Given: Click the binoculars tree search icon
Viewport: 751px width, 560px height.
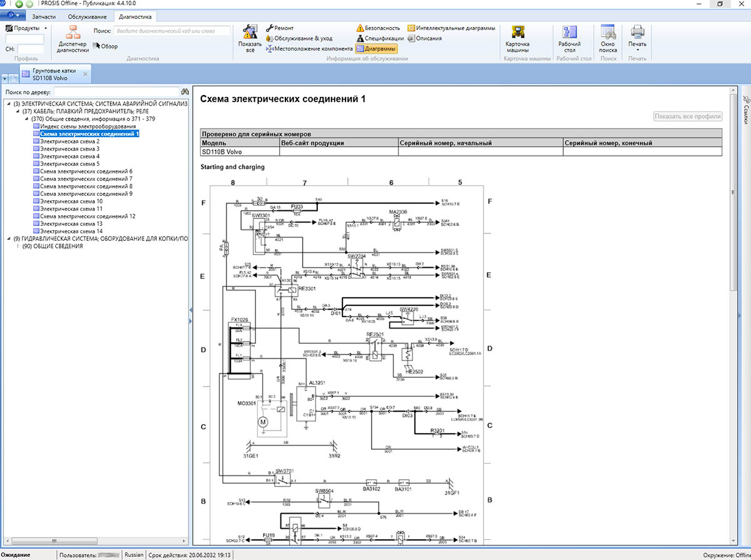Looking at the screenshot, I should 185,92.
